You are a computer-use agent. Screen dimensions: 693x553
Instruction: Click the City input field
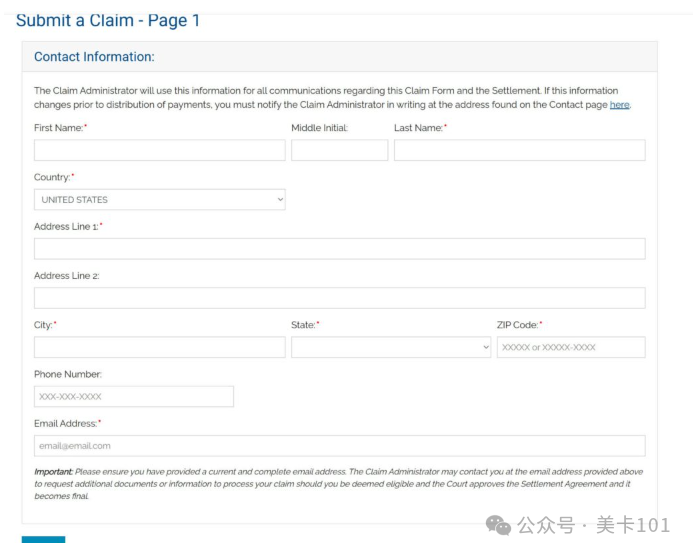point(160,347)
